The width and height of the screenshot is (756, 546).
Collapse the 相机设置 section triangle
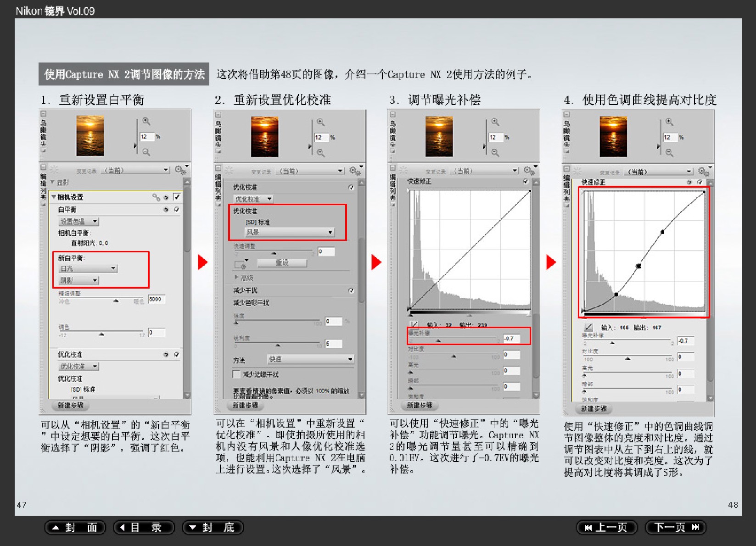click(54, 197)
